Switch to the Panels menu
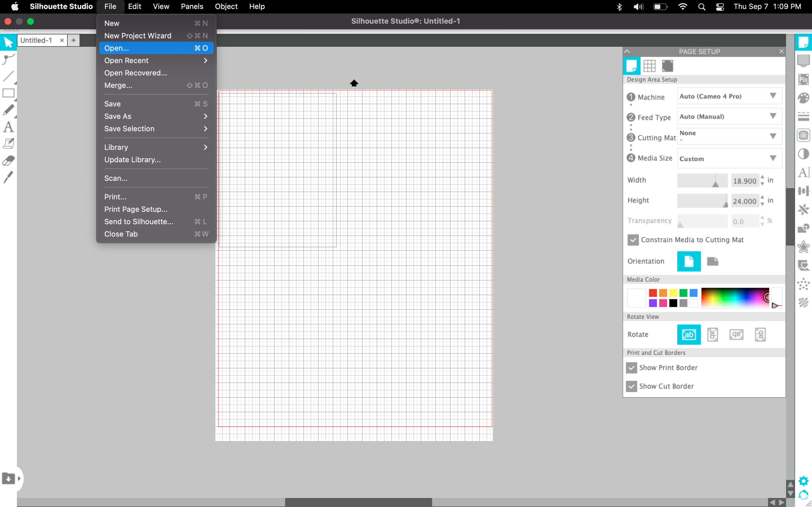 point(192,6)
